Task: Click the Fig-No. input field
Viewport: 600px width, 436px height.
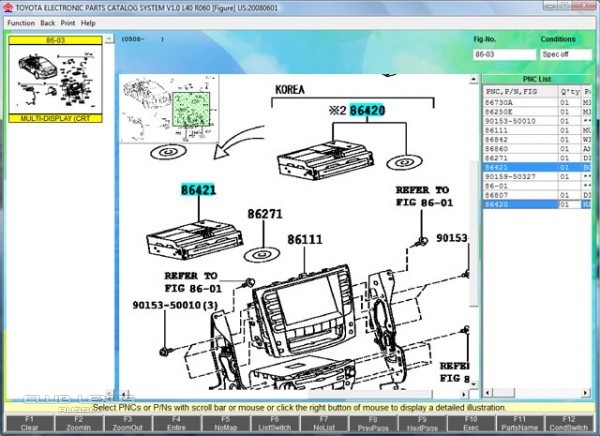Action: point(503,54)
